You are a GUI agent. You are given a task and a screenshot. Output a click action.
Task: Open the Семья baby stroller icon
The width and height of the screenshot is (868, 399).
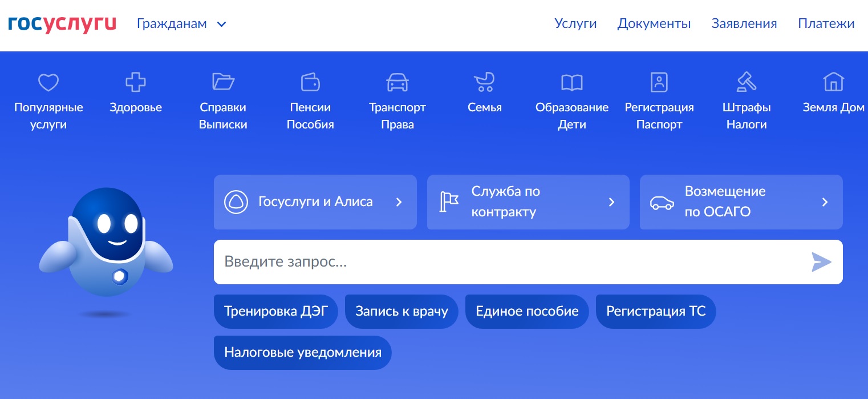[x=484, y=83]
